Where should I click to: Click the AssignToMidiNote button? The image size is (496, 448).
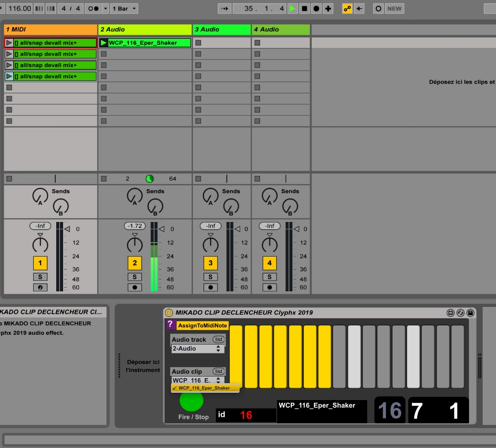(202, 326)
